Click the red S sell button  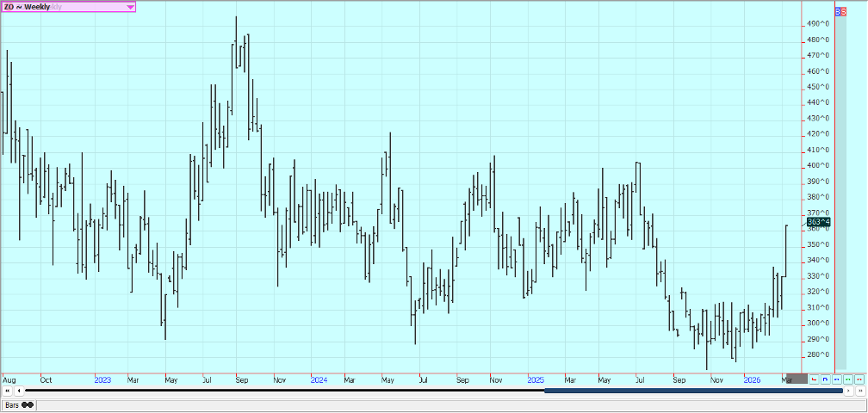coord(843,12)
